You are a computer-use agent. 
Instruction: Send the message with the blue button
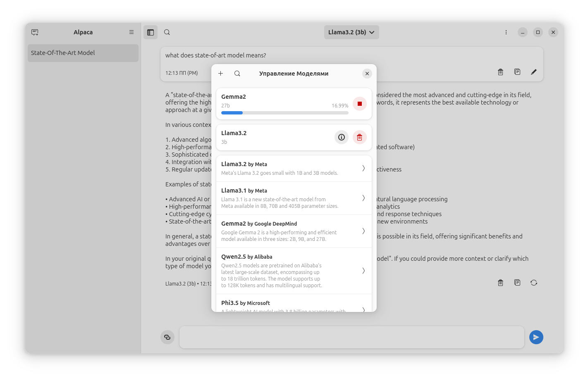point(536,337)
